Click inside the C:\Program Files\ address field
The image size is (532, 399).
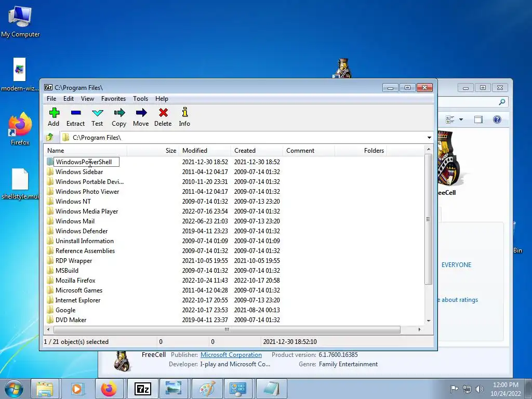pyautogui.click(x=243, y=137)
